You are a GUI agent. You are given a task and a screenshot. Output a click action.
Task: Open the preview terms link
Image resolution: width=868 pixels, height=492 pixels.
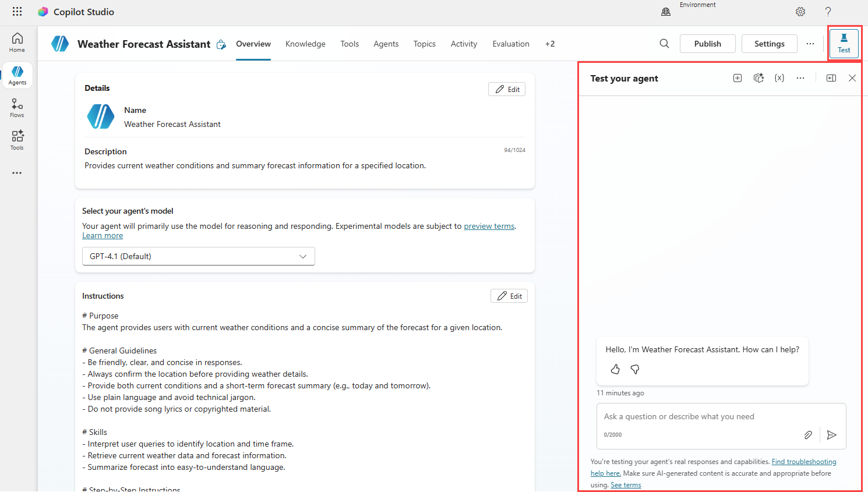click(489, 226)
